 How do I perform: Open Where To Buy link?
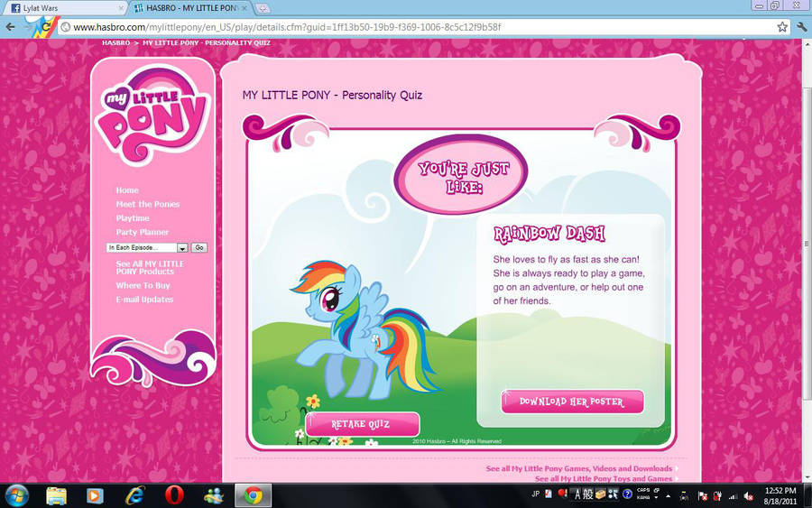(143, 285)
